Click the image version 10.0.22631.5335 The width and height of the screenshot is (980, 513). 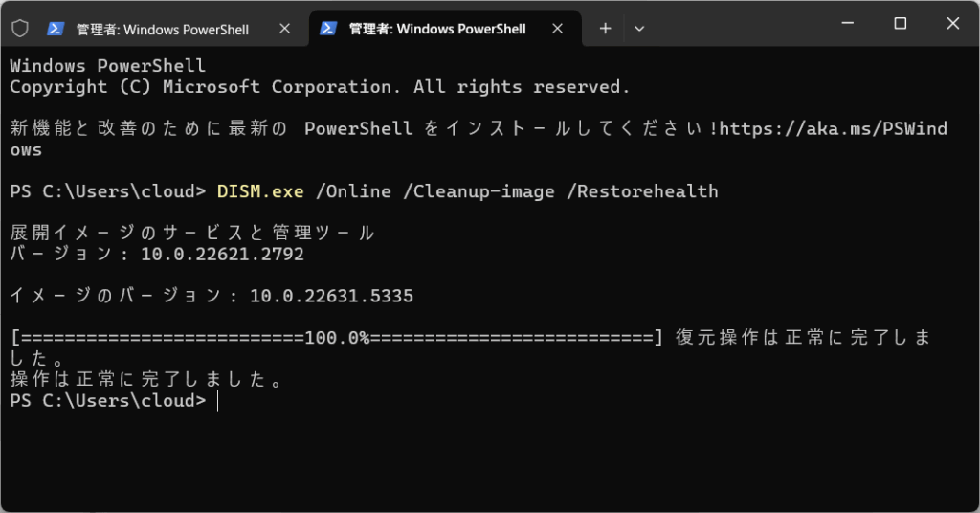(331, 297)
